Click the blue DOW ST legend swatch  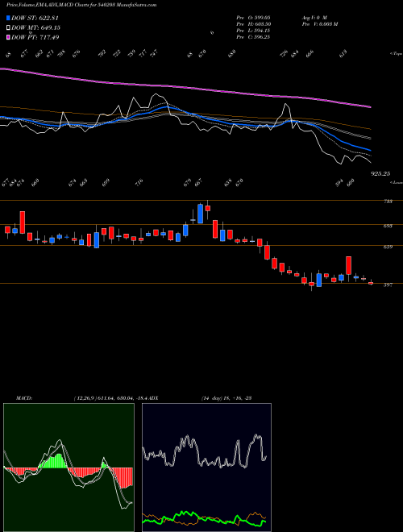[8, 18]
